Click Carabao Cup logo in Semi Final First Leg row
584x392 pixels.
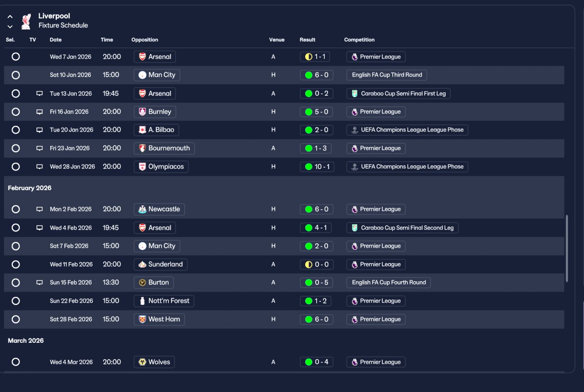point(355,93)
